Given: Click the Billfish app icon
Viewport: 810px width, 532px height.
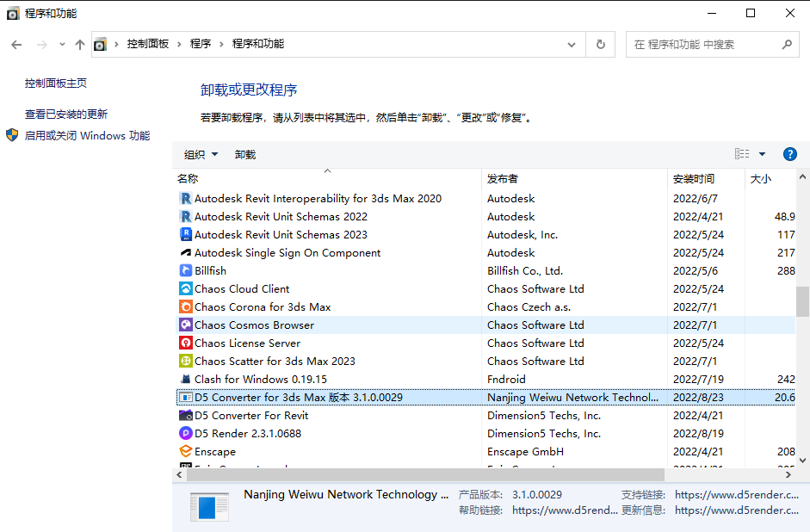Looking at the screenshot, I should tap(185, 270).
